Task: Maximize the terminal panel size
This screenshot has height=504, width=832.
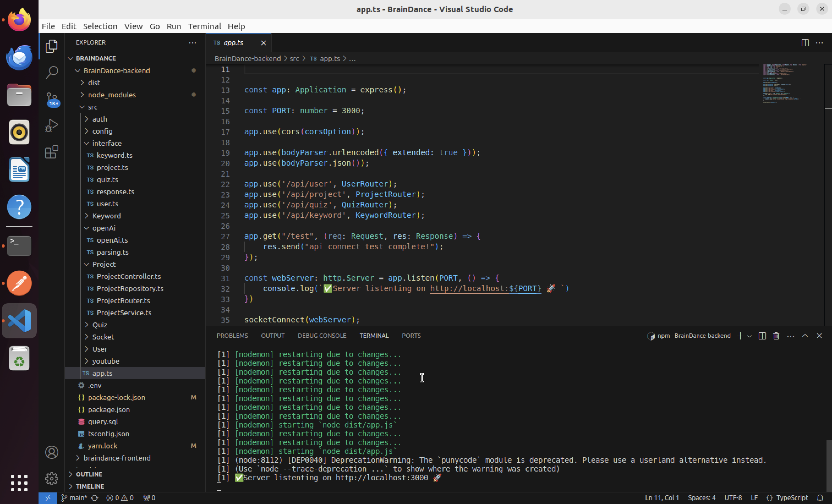Action: pyautogui.click(x=805, y=336)
